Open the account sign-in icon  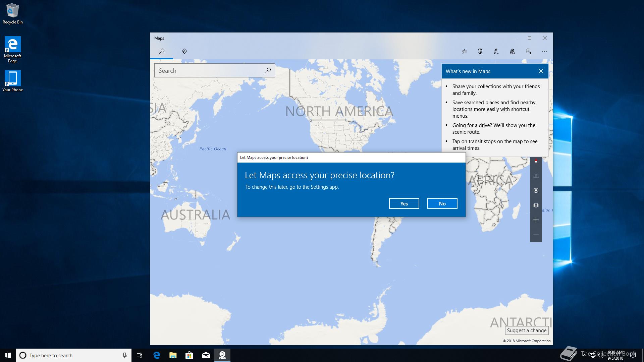coord(528,51)
